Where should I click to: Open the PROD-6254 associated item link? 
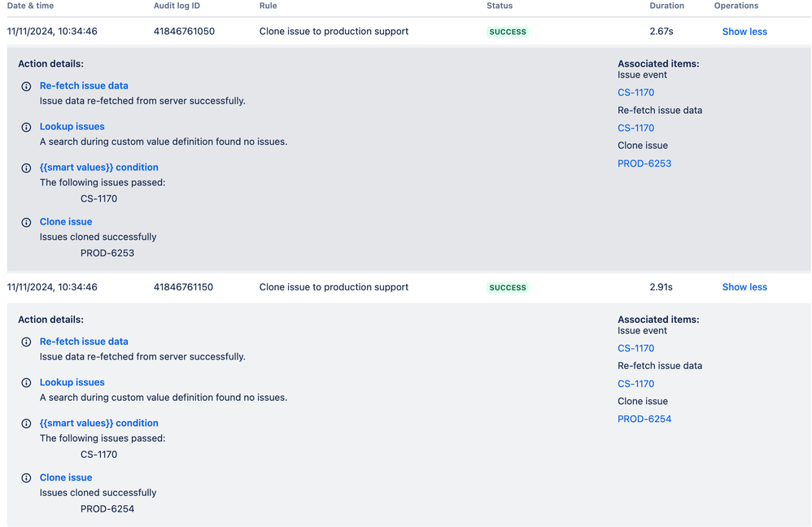tap(644, 420)
